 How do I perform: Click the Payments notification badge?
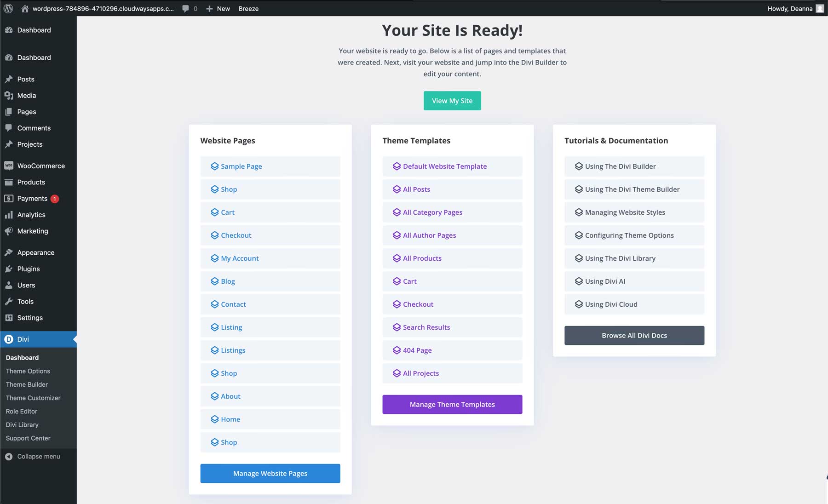point(54,198)
